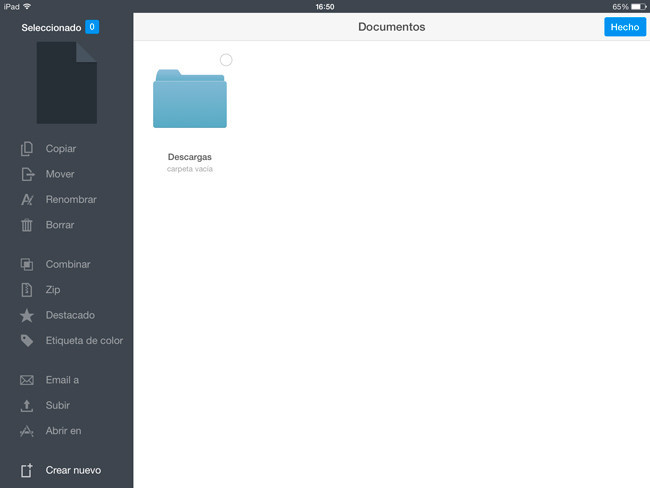Viewport: 650px width, 488px height.
Task: Tap the Subir upload icon
Action: click(27, 406)
